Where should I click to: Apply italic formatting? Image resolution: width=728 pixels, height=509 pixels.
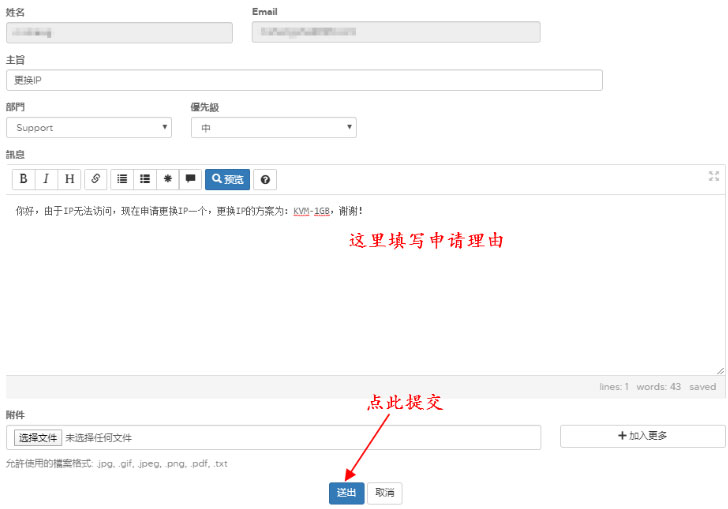click(x=46, y=179)
